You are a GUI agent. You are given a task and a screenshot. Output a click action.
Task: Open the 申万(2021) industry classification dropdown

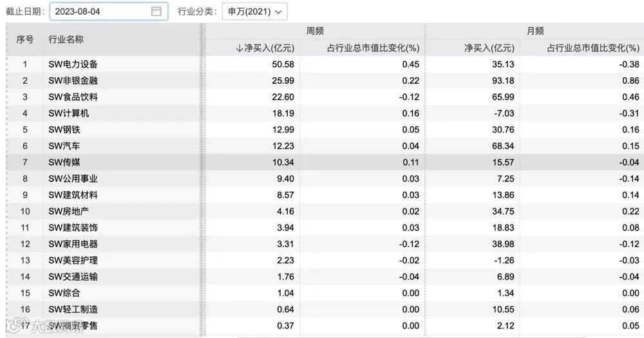tap(254, 12)
